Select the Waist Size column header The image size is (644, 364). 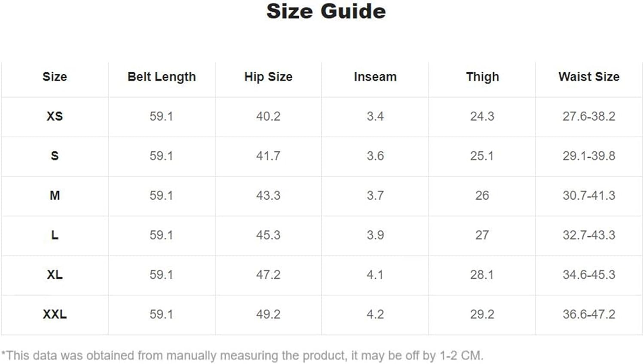click(x=589, y=77)
